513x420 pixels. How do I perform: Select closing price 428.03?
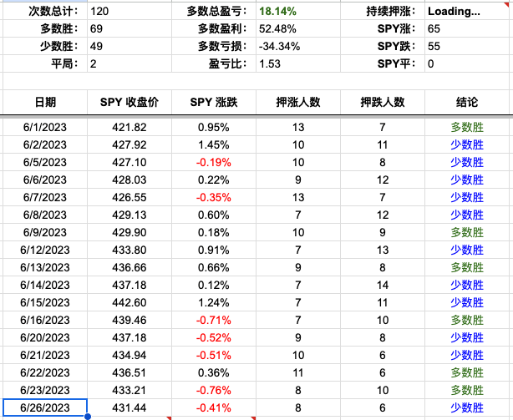(x=130, y=180)
